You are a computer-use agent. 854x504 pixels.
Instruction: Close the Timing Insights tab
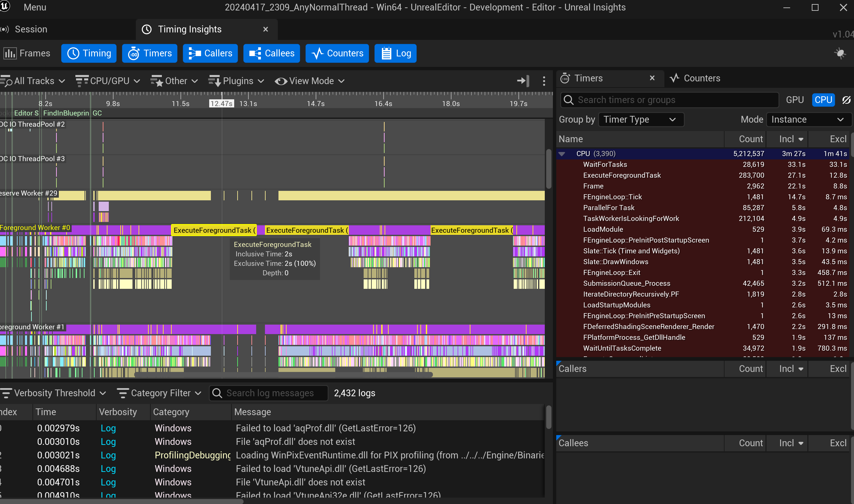pyautogui.click(x=266, y=29)
